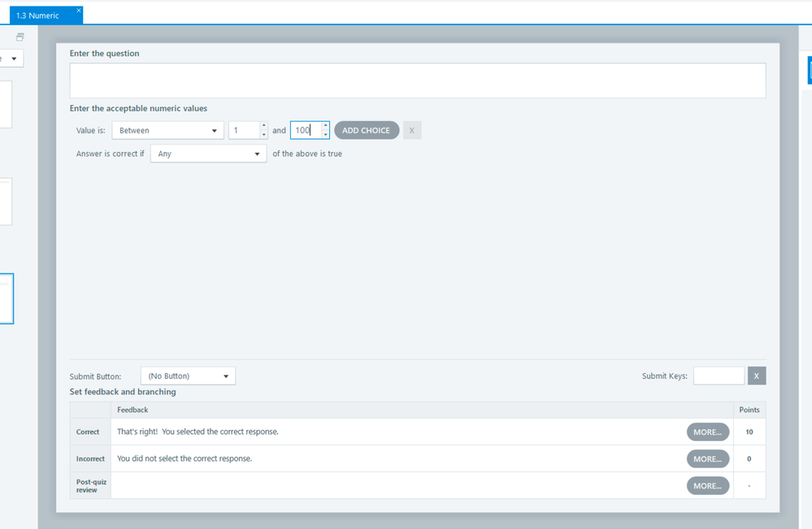Open the Between value condition dropdown
The height and width of the screenshot is (529, 812).
tap(167, 131)
